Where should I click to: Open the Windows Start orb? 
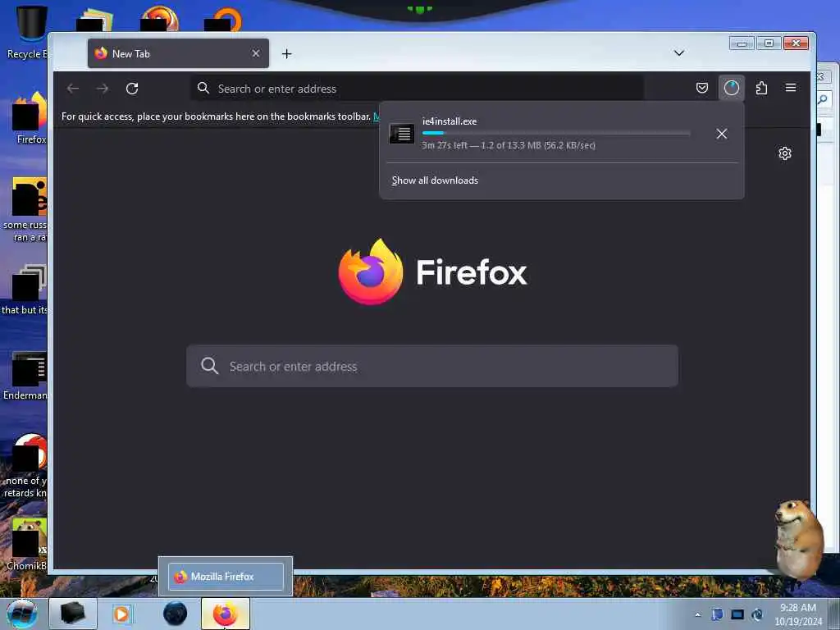click(22, 614)
